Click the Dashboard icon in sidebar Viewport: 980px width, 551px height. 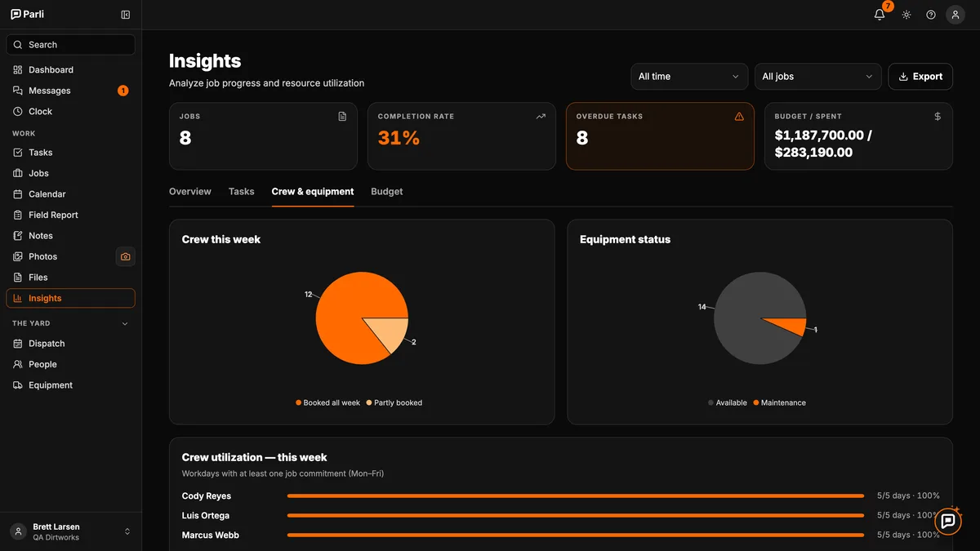pos(18,70)
